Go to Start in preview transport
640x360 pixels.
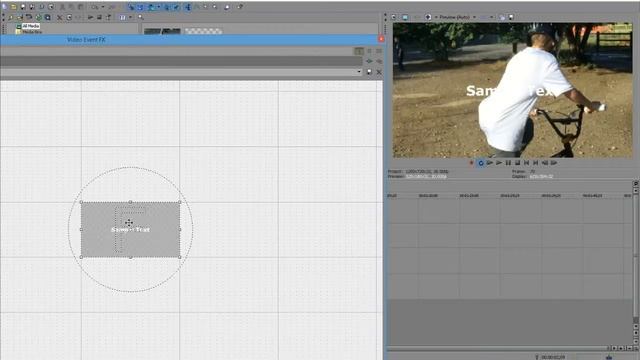(x=527, y=163)
